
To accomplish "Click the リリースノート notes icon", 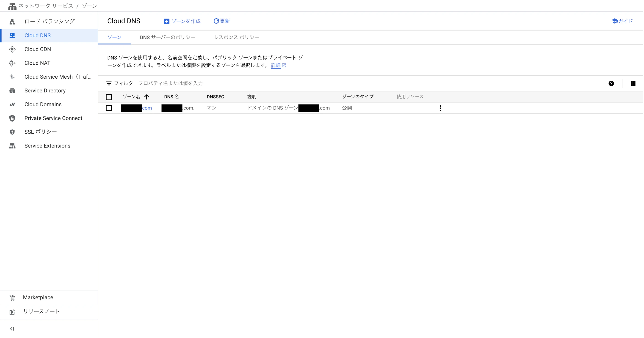I will point(12,312).
